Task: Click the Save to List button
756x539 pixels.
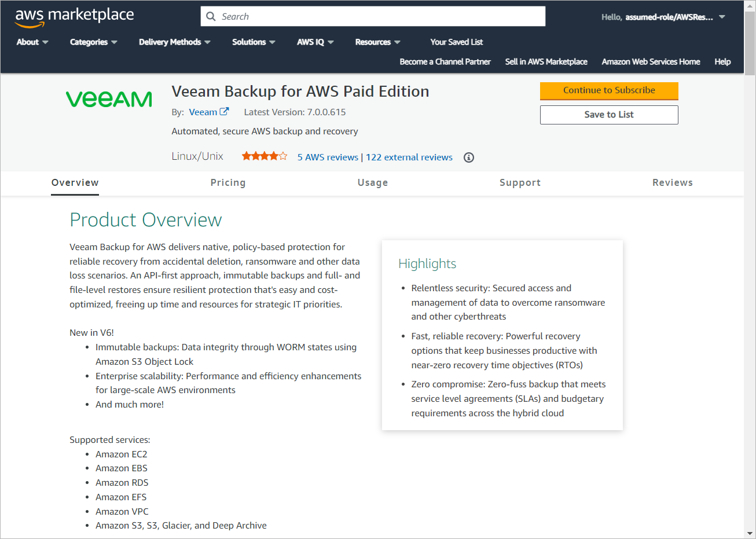Action: pyautogui.click(x=609, y=115)
